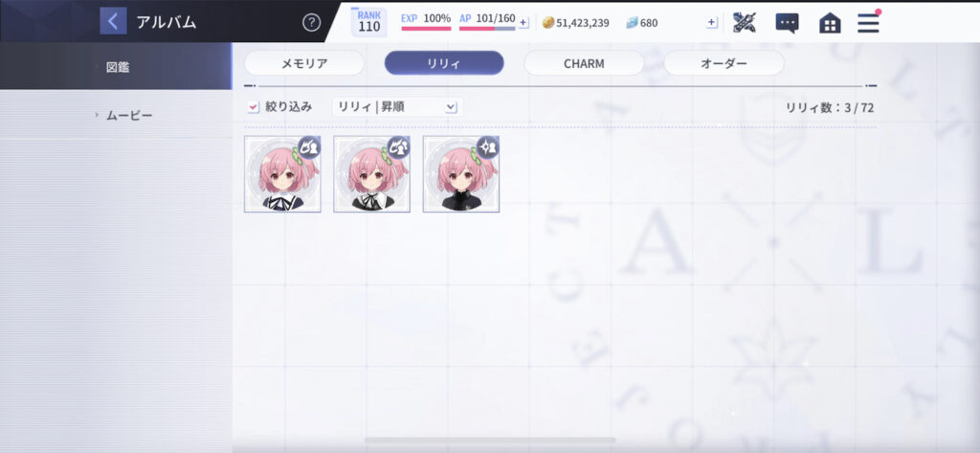The image size is (980, 453).
Task: Open the hamburger menu with red dot
Action: click(868, 23)
